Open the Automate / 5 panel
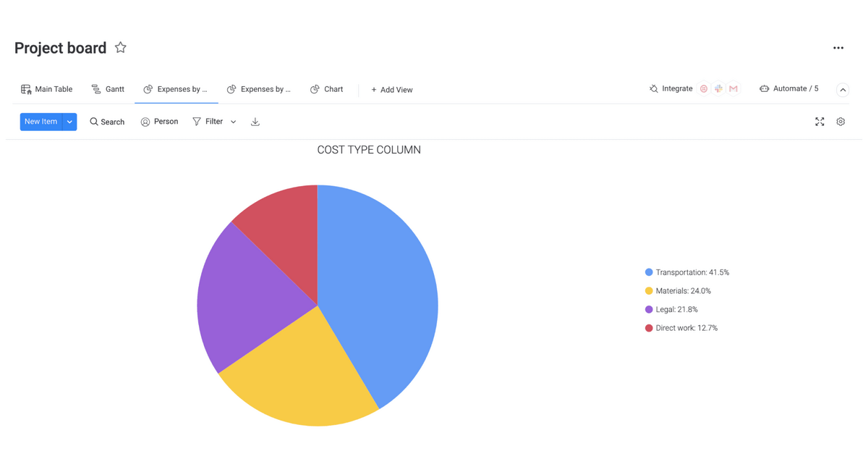The image size is (868, 475). (788, 89)
